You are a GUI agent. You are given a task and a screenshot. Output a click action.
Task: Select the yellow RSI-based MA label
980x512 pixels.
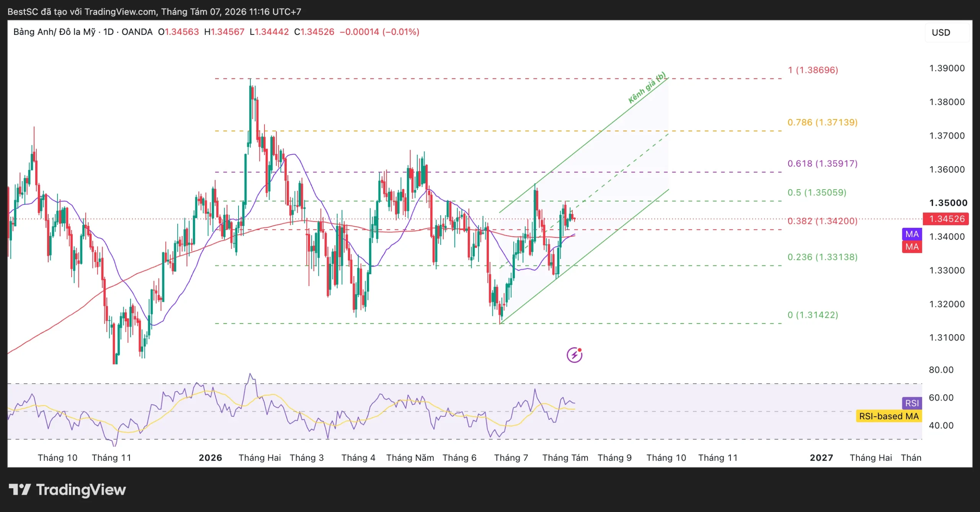tap(889, 416)
